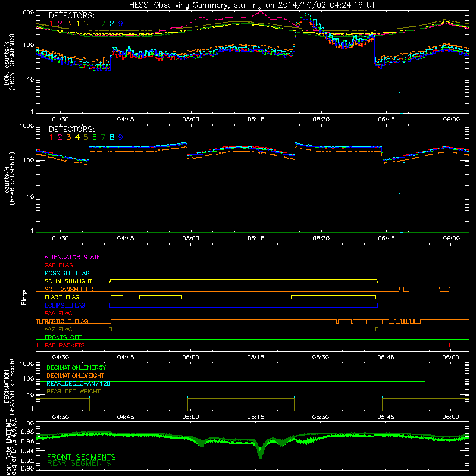This screenshot has height=476, width=476.
Task: Click DETECTORS: legend heading in rear segments plot
Action: pyautogui.click(x=71, y=129)
